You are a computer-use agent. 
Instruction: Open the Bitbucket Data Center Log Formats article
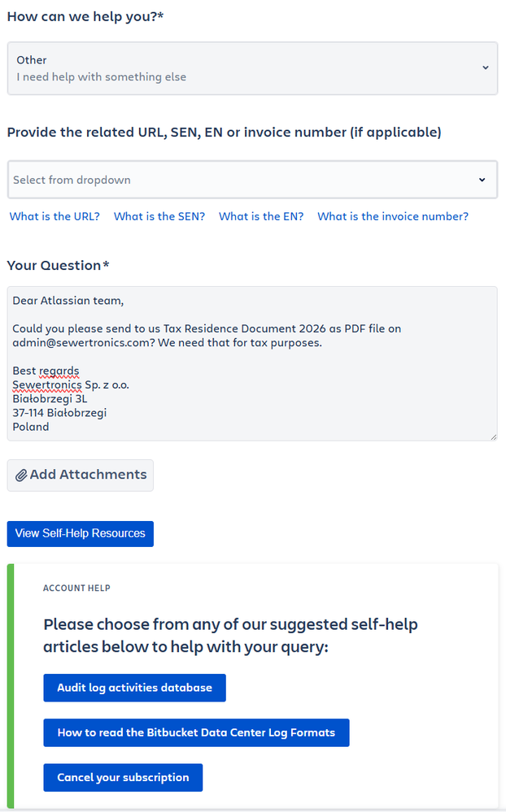(197, 733)
